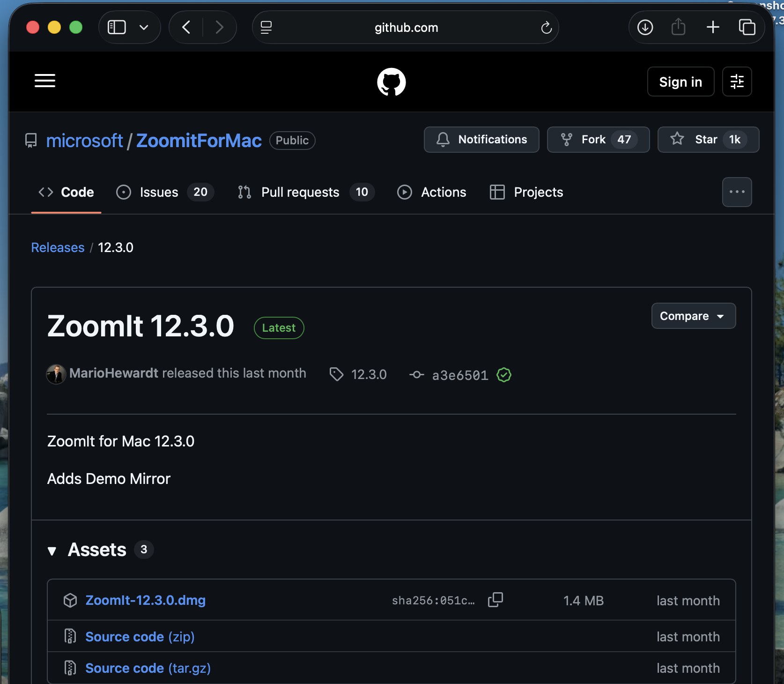Focus the github.com address bar
Image resolution: width=784 pixels, height=684 pixels.
(x=406, y=27)
